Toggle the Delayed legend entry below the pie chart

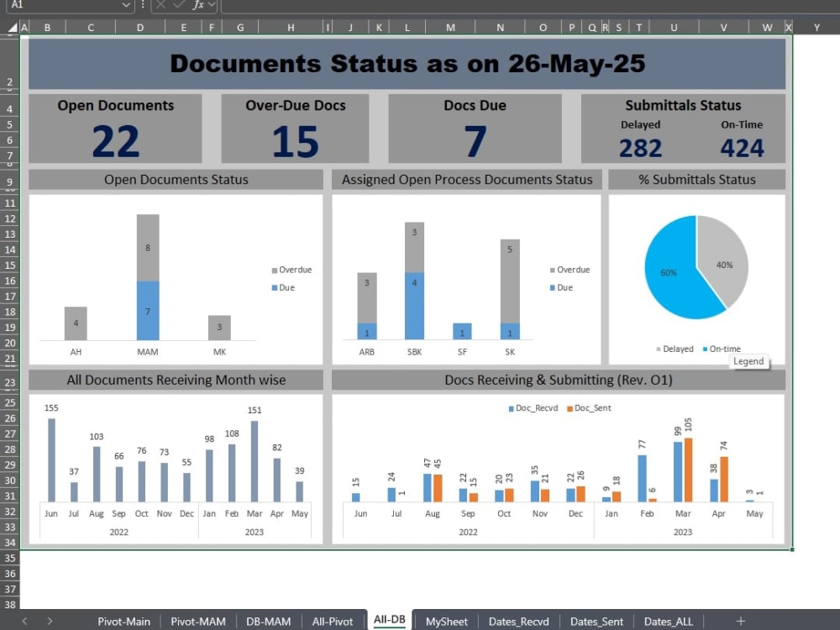coord(675,349)
